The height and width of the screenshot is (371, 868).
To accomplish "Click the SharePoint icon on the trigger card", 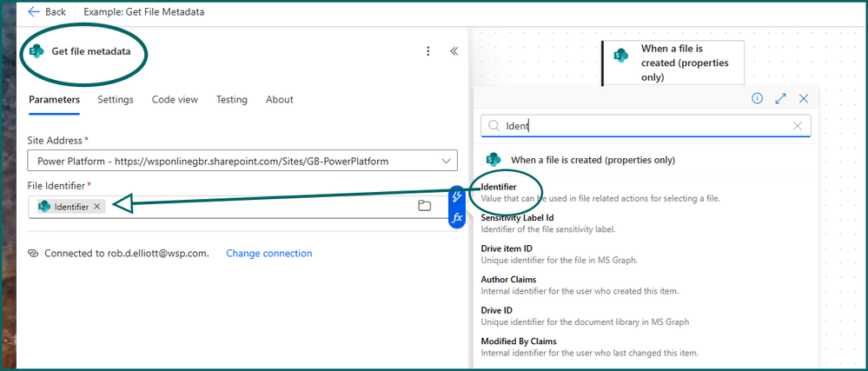I will [621, 56].
